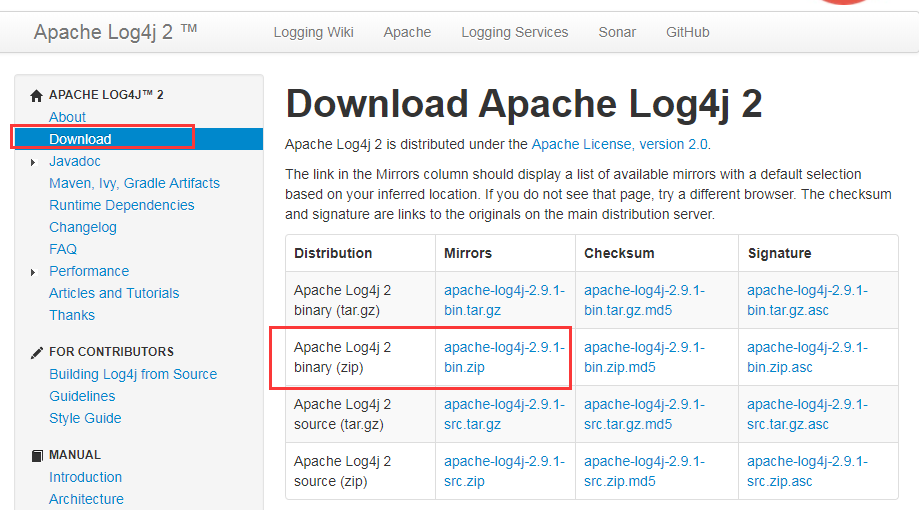Click the pencil icon beside FOR CONTRIBUTORS

point(36,352)
